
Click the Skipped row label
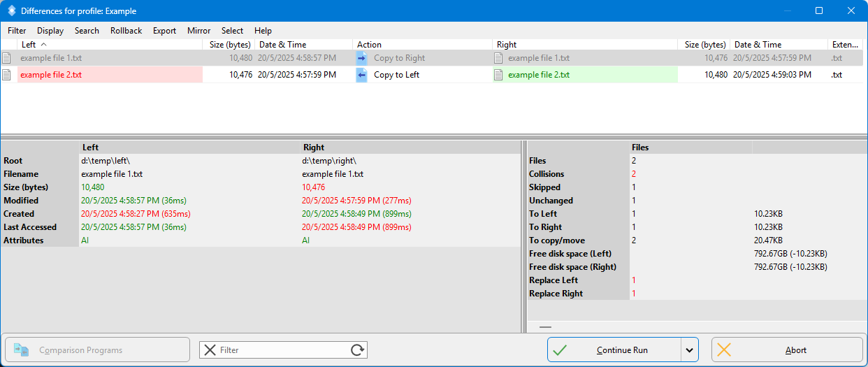[x=544, y=187]
